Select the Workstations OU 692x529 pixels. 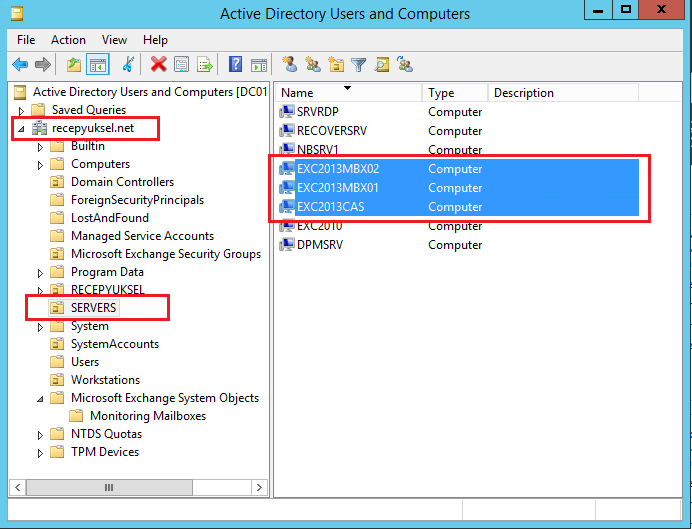pos(105,380)
